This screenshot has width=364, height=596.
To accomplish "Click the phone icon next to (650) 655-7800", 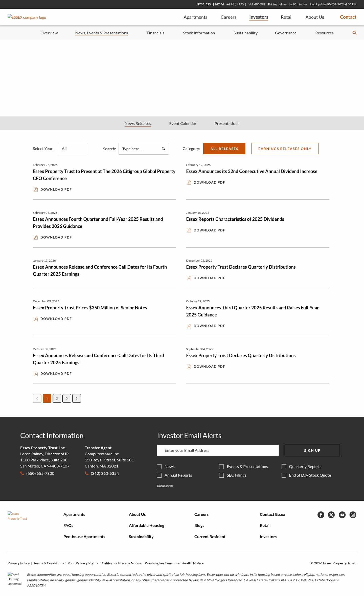I will [22, 473].
